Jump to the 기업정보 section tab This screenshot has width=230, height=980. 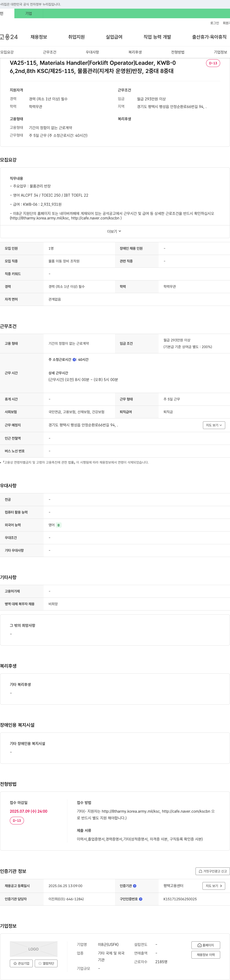click(220, 52)
